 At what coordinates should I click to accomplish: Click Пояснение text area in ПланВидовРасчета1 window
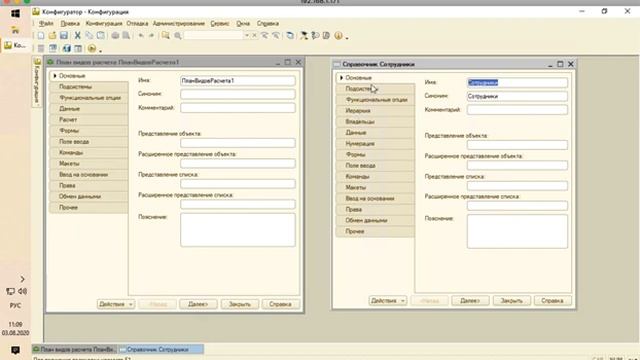pyautogui.click(x=238, y=230)
